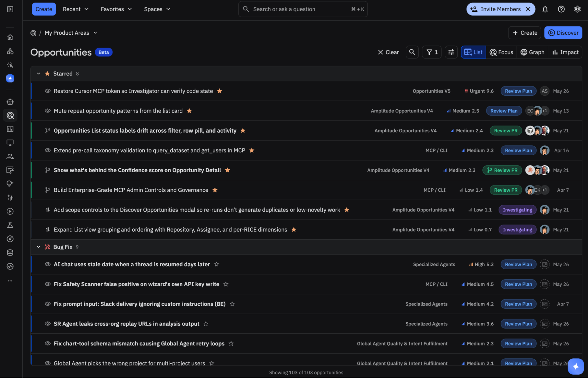Screen dimensions: 588x378
Task: Click +1 assignees on Mute repeat patterns row
Action: (545, 111)
